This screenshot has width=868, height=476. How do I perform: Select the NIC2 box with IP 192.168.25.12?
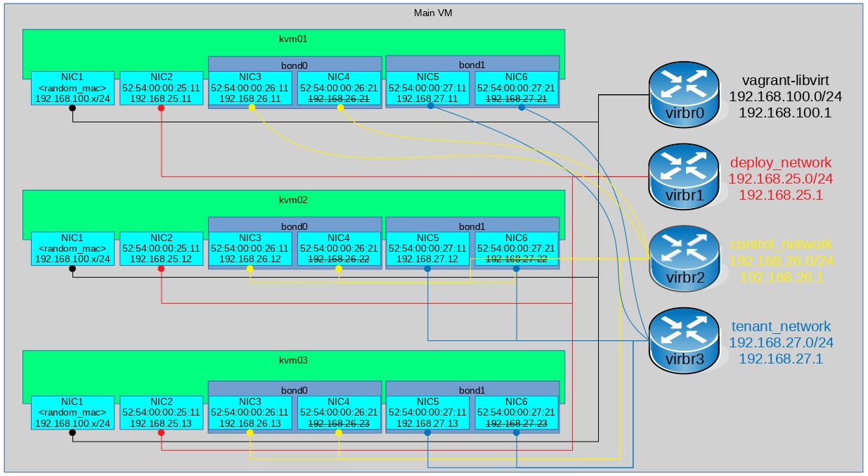click(x=162, y=249)
